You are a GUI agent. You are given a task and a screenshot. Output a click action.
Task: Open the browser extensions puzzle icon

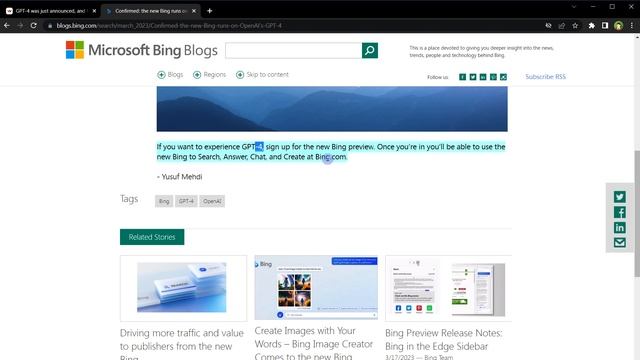(591, 25)
